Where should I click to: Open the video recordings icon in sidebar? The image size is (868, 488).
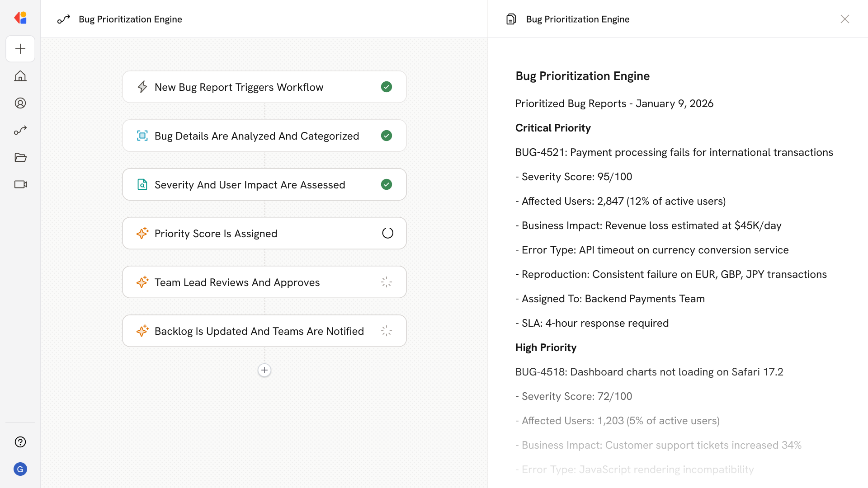click(x=20, y=184)
